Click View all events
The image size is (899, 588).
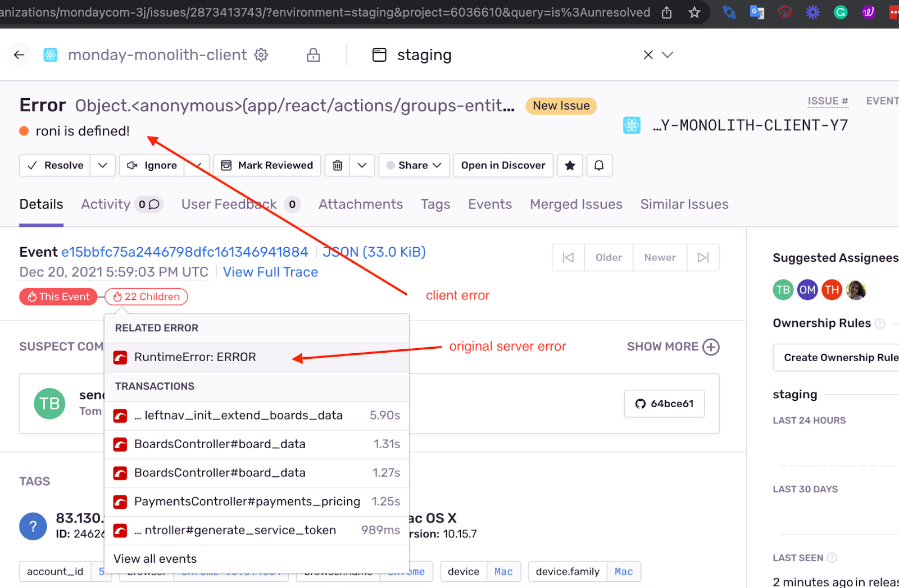[155, 559]
